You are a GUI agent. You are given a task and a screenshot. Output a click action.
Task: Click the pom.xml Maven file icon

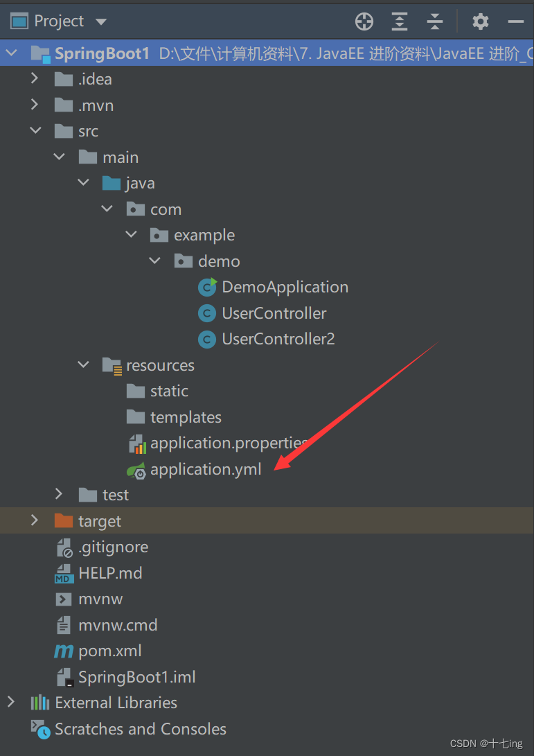64,651
